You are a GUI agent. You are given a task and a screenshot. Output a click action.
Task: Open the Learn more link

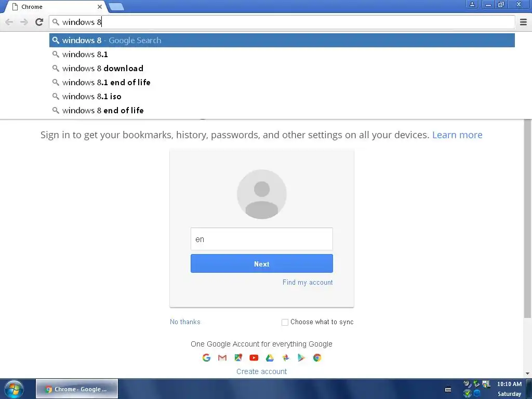(457, 135)
